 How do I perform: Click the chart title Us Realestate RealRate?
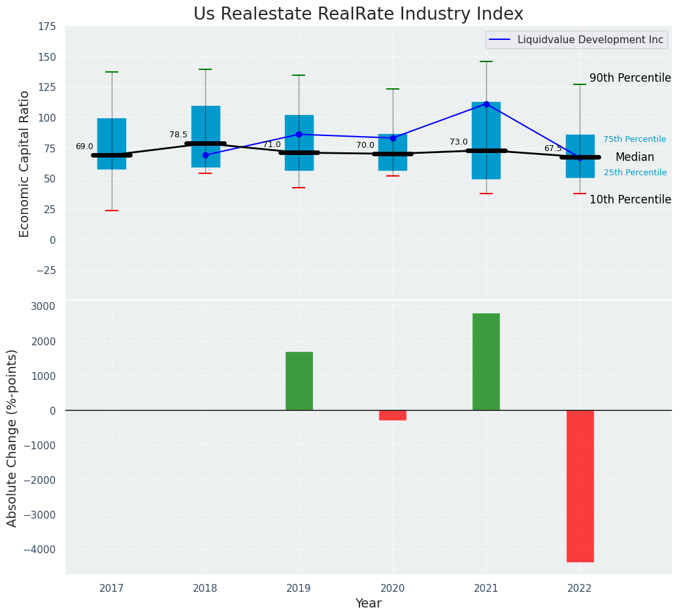[358, 14]
